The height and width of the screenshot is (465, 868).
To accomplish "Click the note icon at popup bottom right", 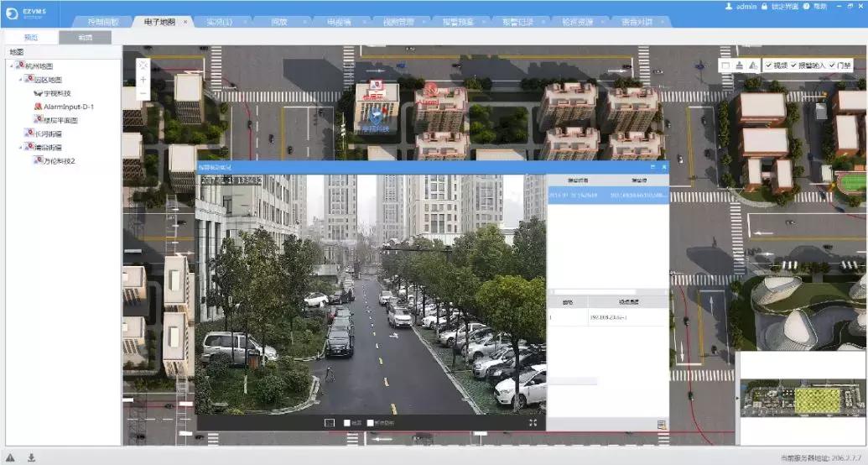I will (661, 425).
